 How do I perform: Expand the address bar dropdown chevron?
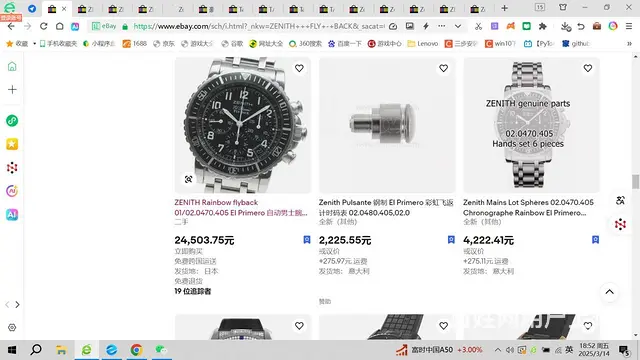tap(458, 26)
